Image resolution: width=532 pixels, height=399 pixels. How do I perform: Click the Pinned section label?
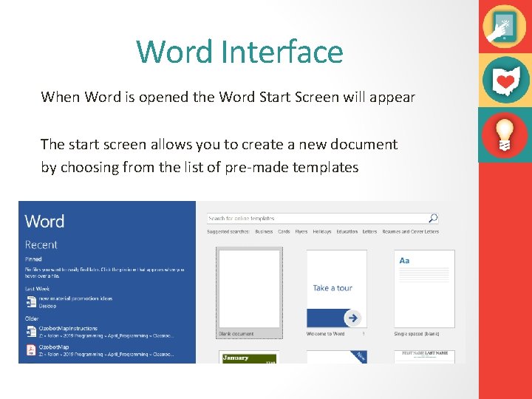tap(33, 259)
